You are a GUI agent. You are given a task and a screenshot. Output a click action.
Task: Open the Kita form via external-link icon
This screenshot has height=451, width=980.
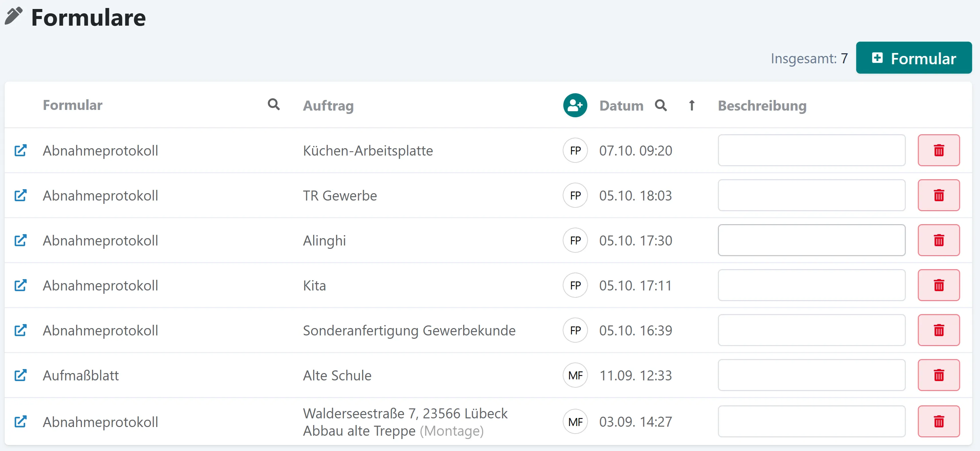click(21, 285)
